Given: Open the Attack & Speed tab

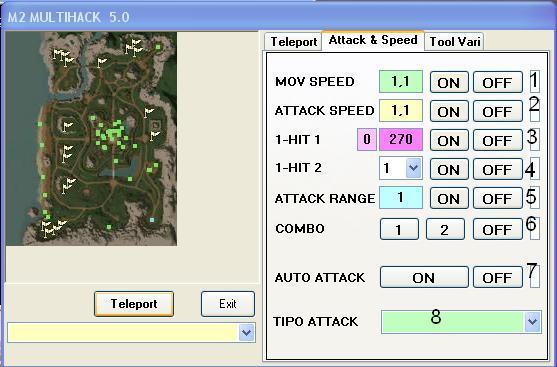Looking at the screenshot, I should pyautogui.click(x=373, y=40).
